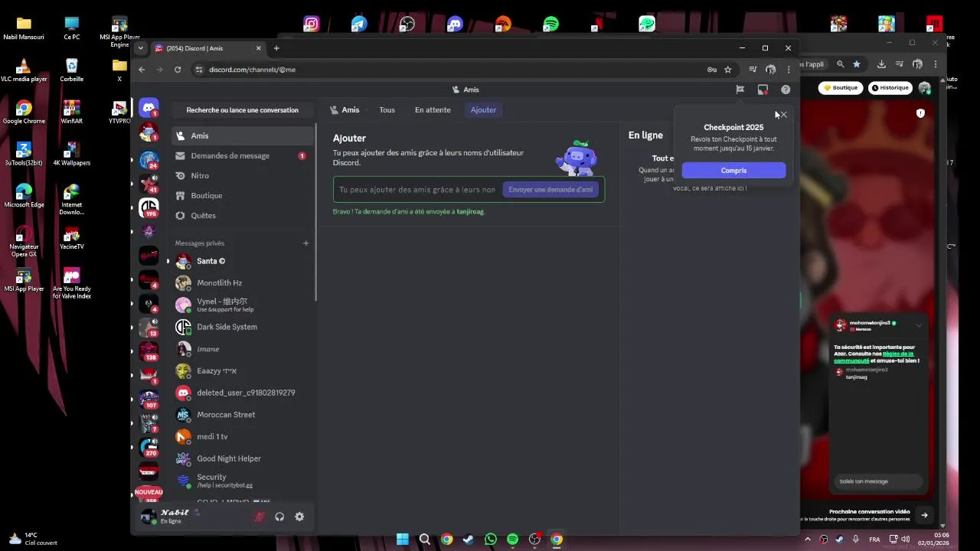Screen dimensions: 980x551
Task: Click Boutique button in the background Azar window
Action: tap(841, 88)
